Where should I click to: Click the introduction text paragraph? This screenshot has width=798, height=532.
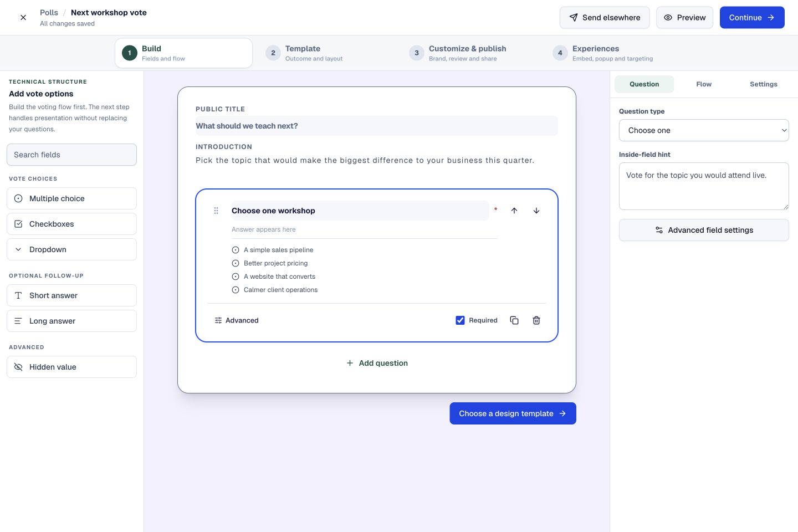point(365,160)
